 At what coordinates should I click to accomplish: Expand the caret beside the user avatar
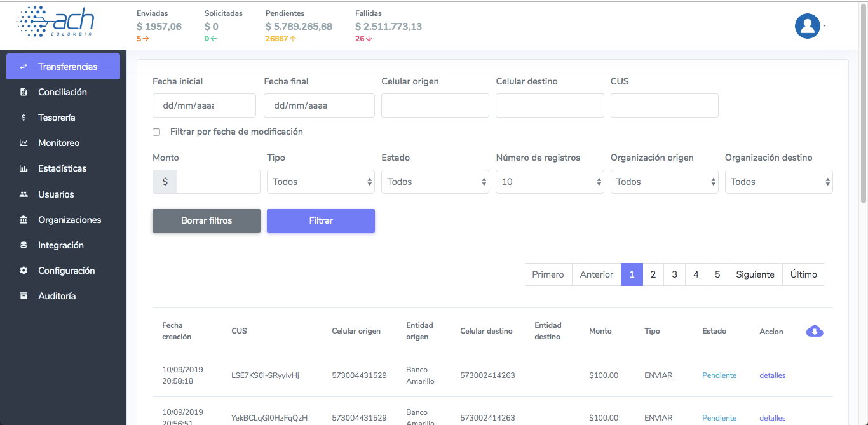click(824, 26)
